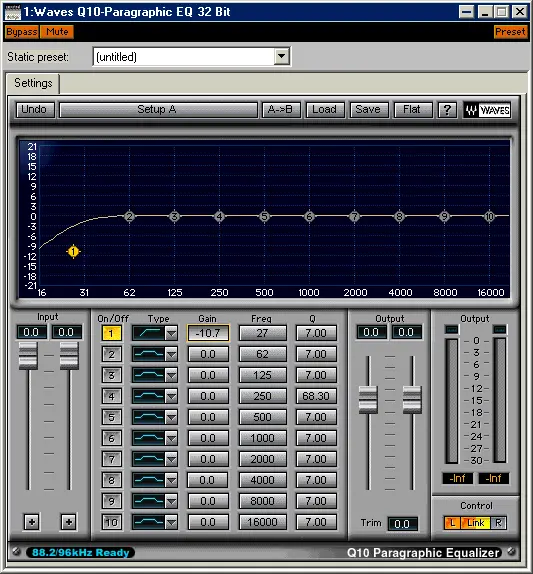The image size is (533, 574).
Task: Select the L channel control
Action: [x=452, y=523]
